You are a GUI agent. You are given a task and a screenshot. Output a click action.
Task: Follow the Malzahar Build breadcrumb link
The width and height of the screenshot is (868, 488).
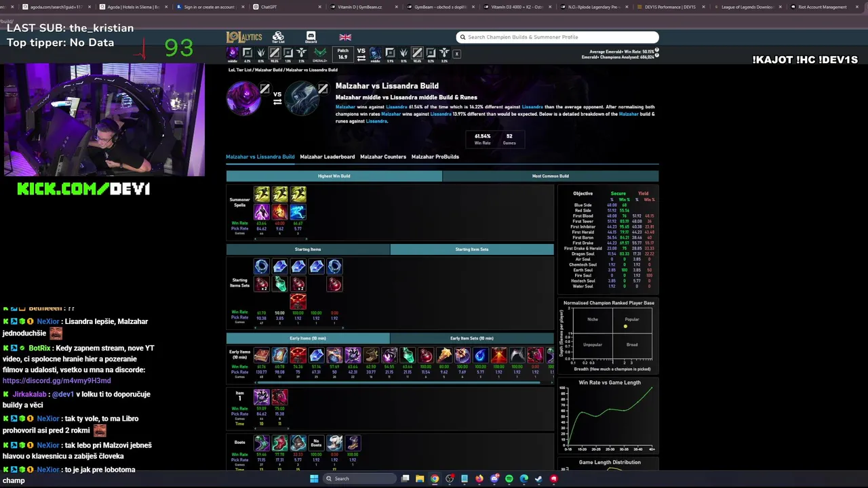point(269,70)
